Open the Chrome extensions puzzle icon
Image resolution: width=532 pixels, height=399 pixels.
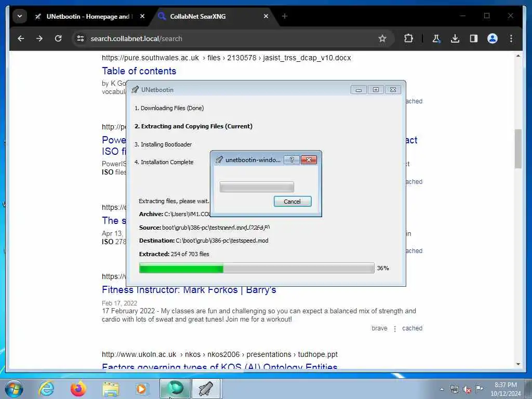coord(408,38)
